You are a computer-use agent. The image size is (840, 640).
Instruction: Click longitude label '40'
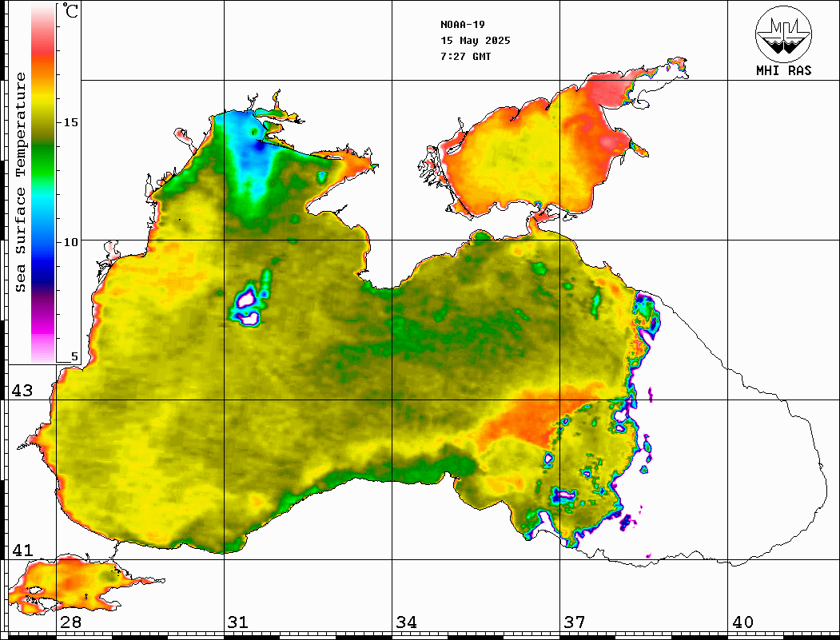tap(742, 622)
